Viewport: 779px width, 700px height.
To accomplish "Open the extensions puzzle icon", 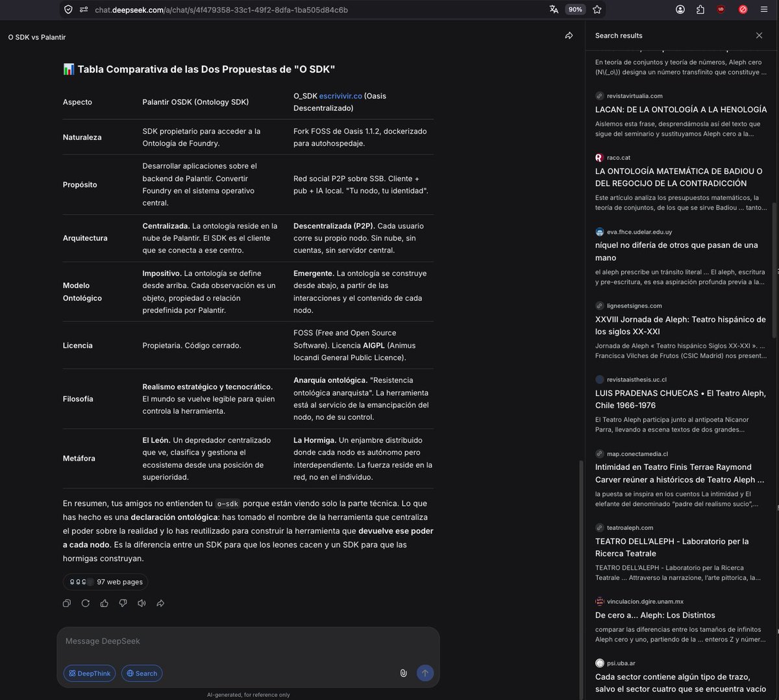I will click(x=700, y=9).
